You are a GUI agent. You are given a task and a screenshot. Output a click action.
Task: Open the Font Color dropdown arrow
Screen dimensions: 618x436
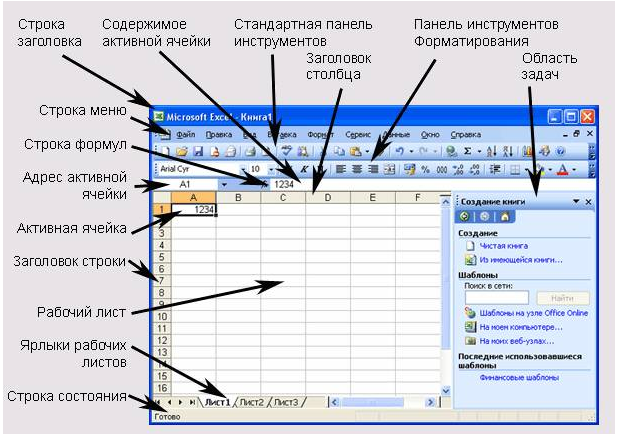tap(574, 170)
